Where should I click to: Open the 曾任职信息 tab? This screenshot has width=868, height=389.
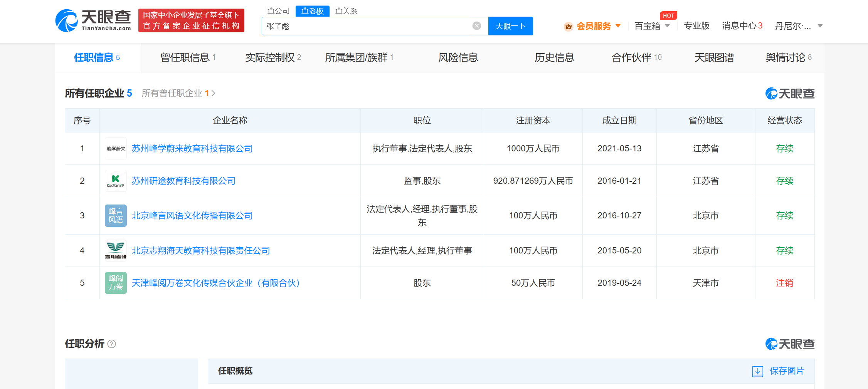tap(188, 58)
